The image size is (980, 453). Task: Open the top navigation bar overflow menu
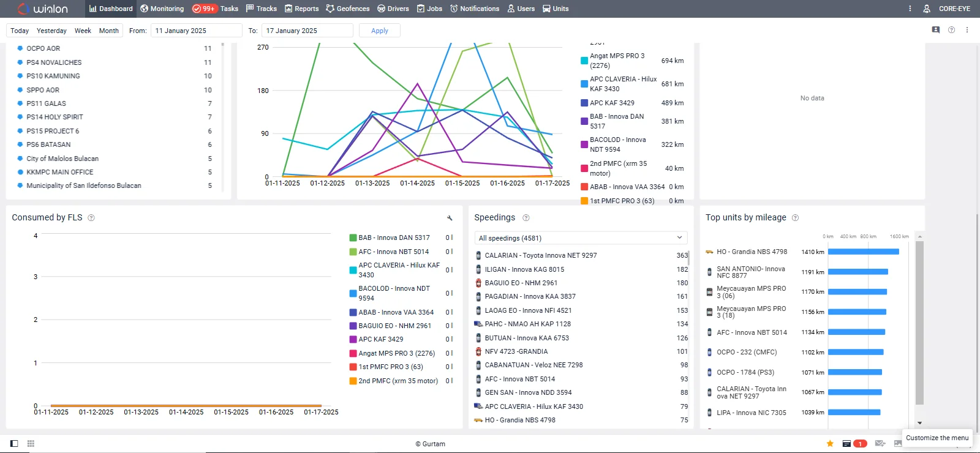(910, 9)
